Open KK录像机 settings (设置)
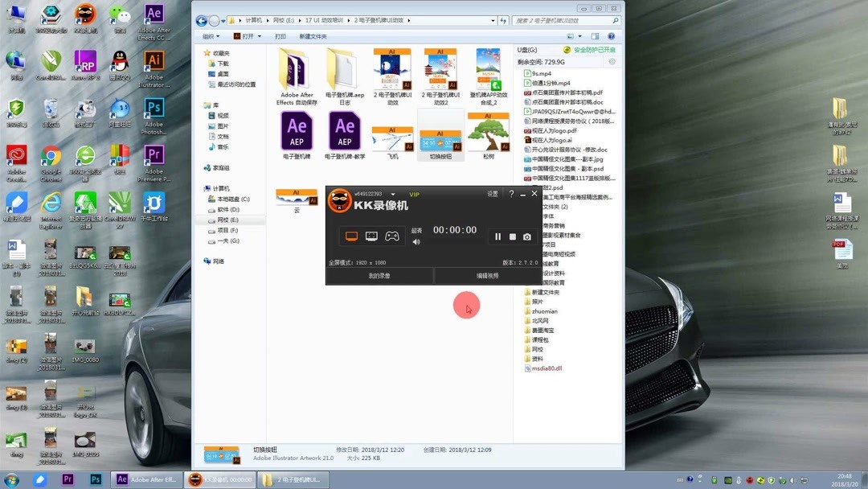Image resolution: width=868 pixels, height=489 pixels. point(492,194)
